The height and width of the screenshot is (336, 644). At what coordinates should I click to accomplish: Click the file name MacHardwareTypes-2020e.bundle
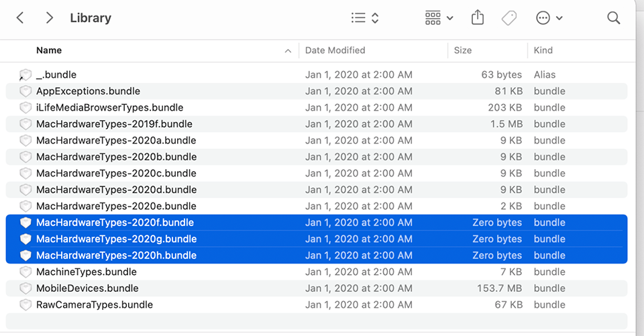click(116, 206)
